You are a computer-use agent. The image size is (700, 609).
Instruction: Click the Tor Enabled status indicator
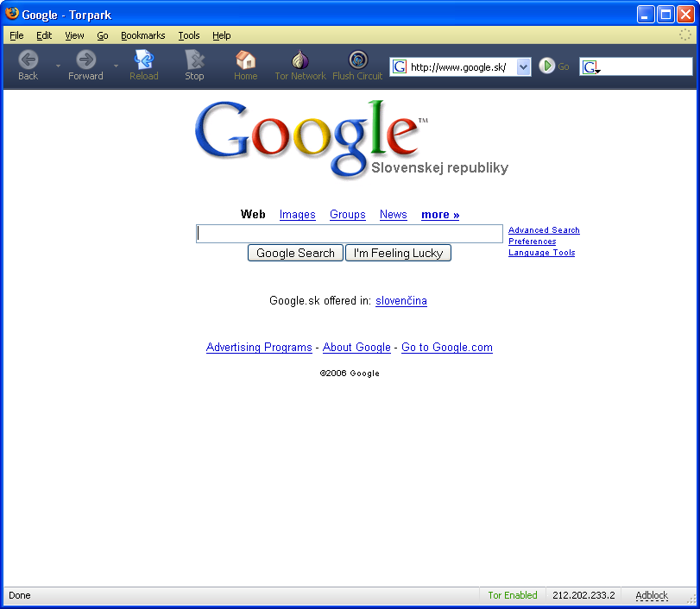513,595
